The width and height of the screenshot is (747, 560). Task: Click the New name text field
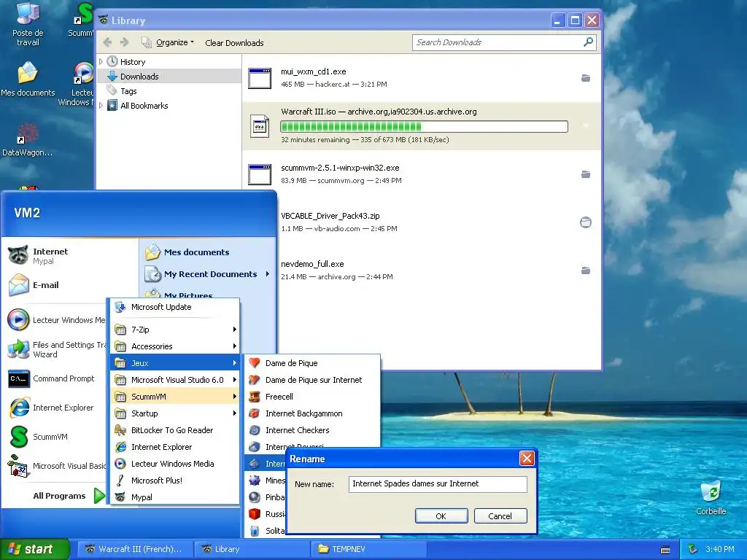tap(438, 484)
